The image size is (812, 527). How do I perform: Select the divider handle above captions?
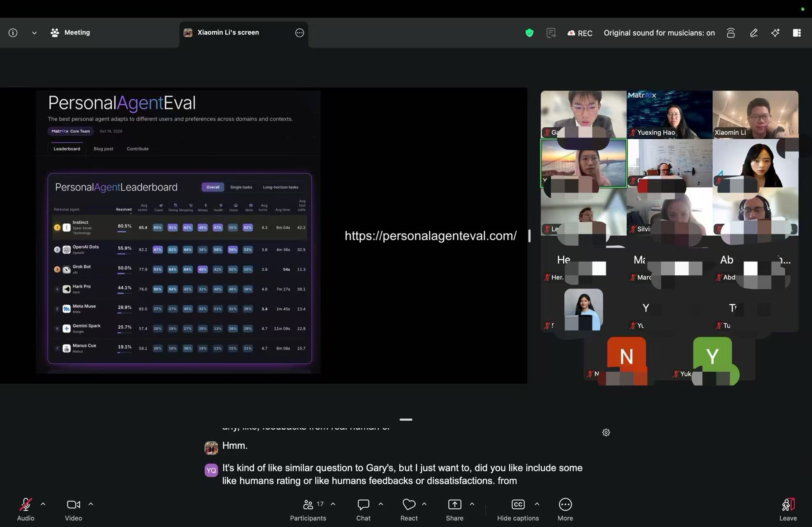[x=406, y=419]
